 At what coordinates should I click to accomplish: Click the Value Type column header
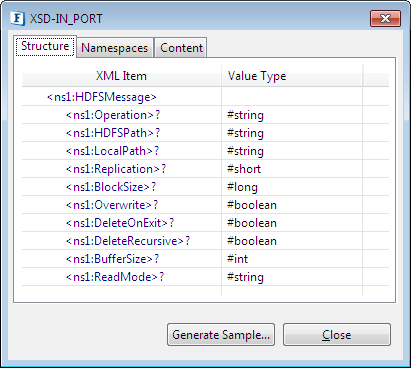292,76
